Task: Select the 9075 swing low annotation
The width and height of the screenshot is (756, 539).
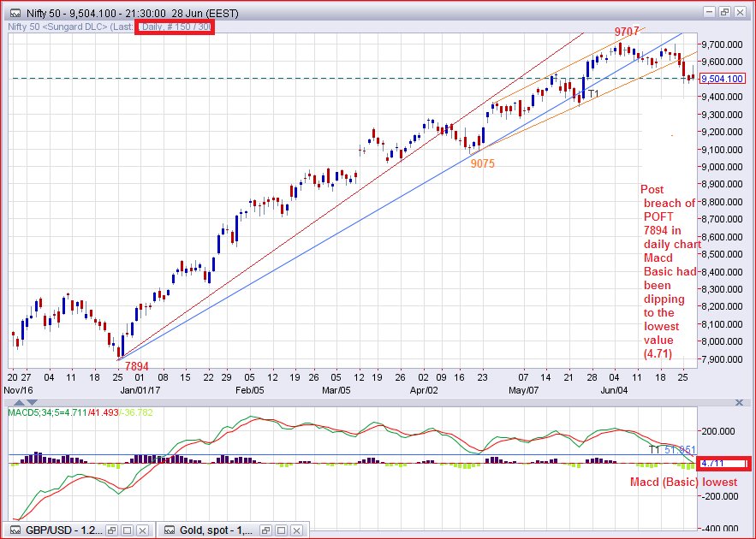Action: point(483,163)
